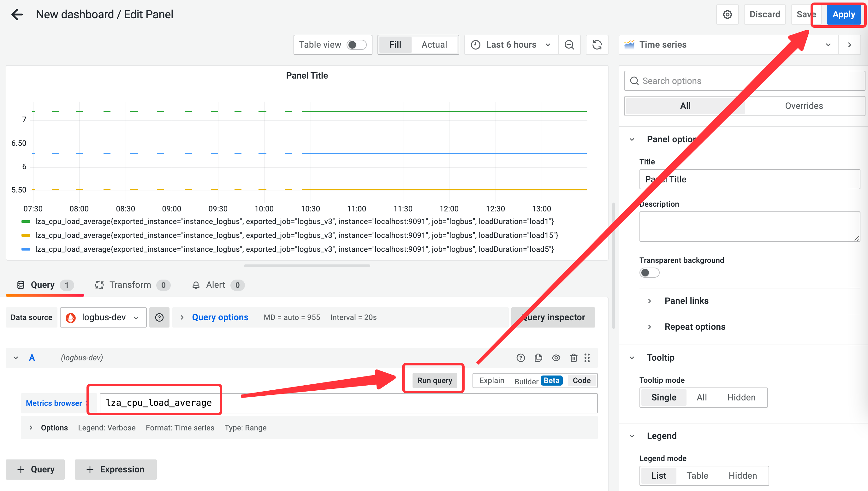Click blue load5 legend color swatch
Screen dimensions: 868x491
coord(26,249)
